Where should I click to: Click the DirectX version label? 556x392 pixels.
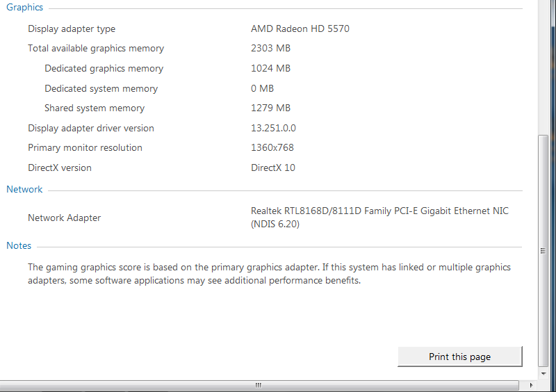coord(60,168)
